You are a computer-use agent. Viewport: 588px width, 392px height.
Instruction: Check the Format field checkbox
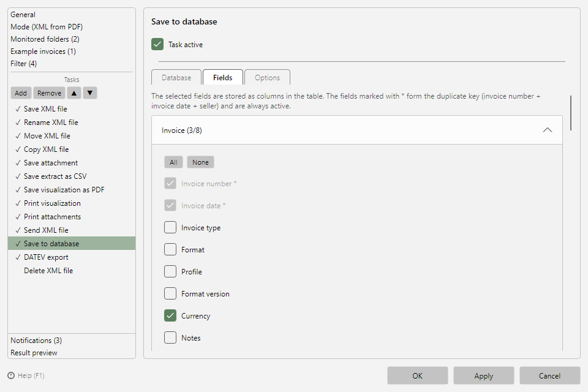pos(170,249)
